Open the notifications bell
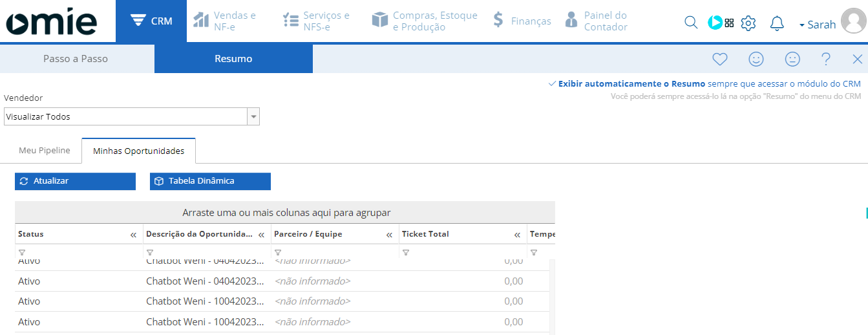The image size is (868, 335). (777, 23)
